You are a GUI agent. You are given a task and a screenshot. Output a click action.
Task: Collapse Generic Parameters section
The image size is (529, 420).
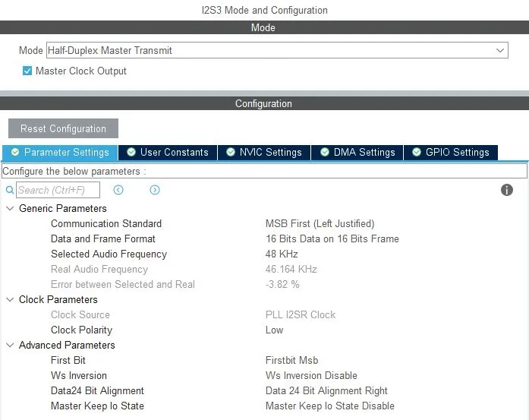click(10, 209)
